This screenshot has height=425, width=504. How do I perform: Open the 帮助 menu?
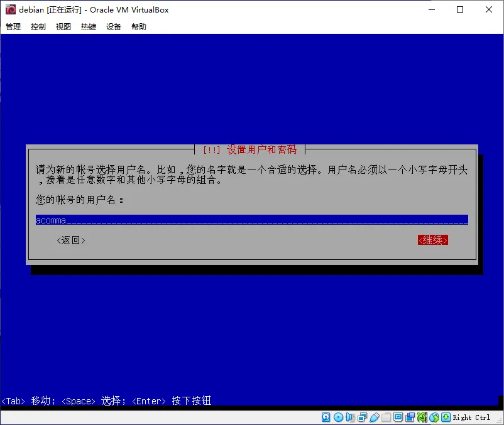tap(139, 26)
